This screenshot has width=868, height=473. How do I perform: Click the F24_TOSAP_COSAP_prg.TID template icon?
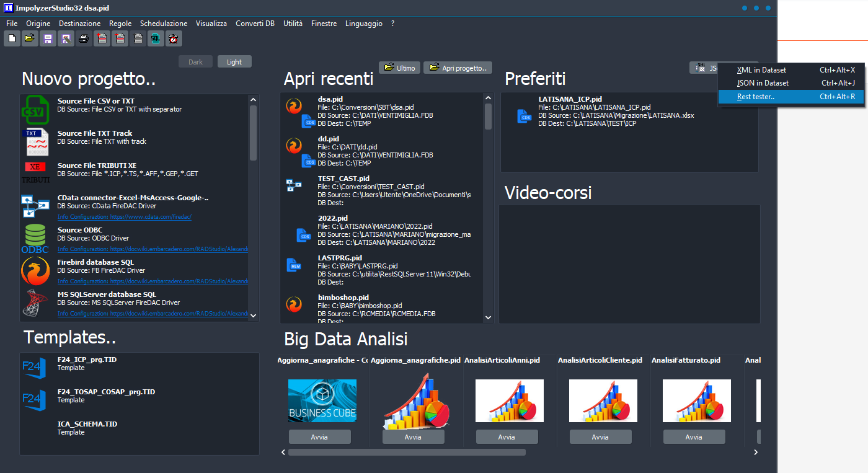tap(34, 400)
